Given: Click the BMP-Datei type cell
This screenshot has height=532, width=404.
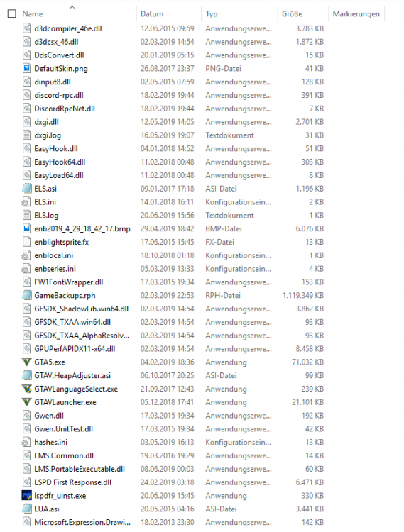Looking at the screenshot, I should [x=224, y=228].
